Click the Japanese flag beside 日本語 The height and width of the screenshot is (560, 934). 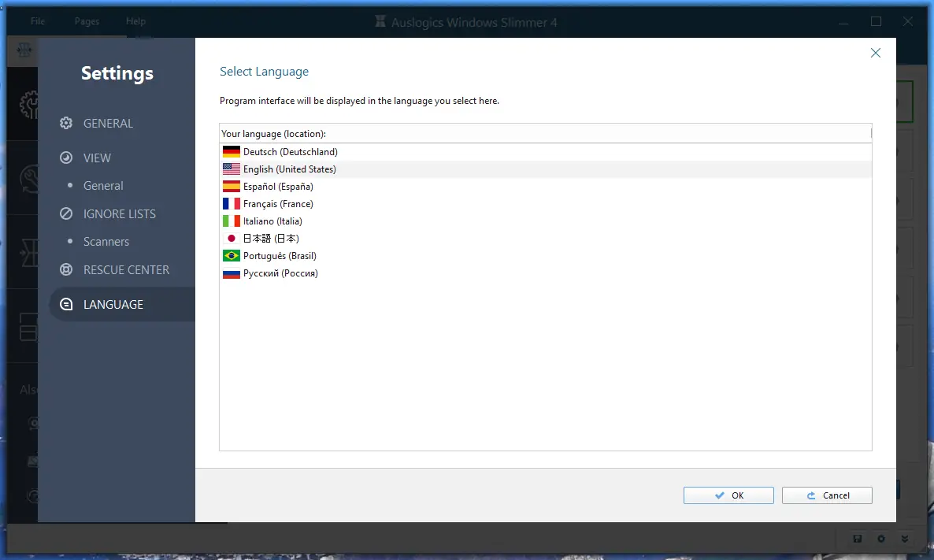pyautogui.click(x=231, y=238)
